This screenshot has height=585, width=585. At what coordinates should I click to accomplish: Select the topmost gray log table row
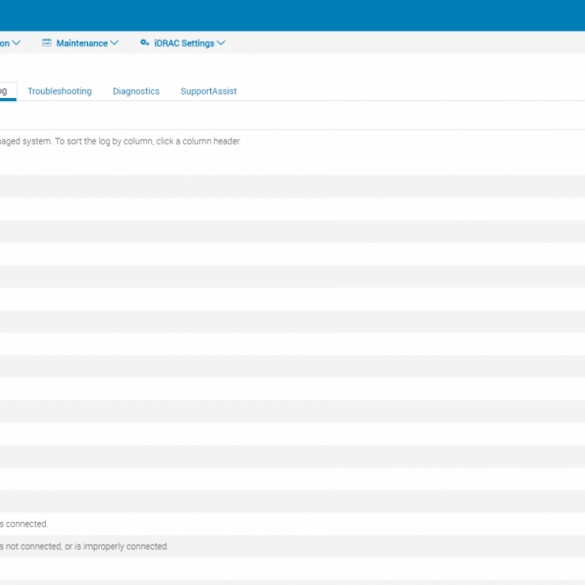292,187
